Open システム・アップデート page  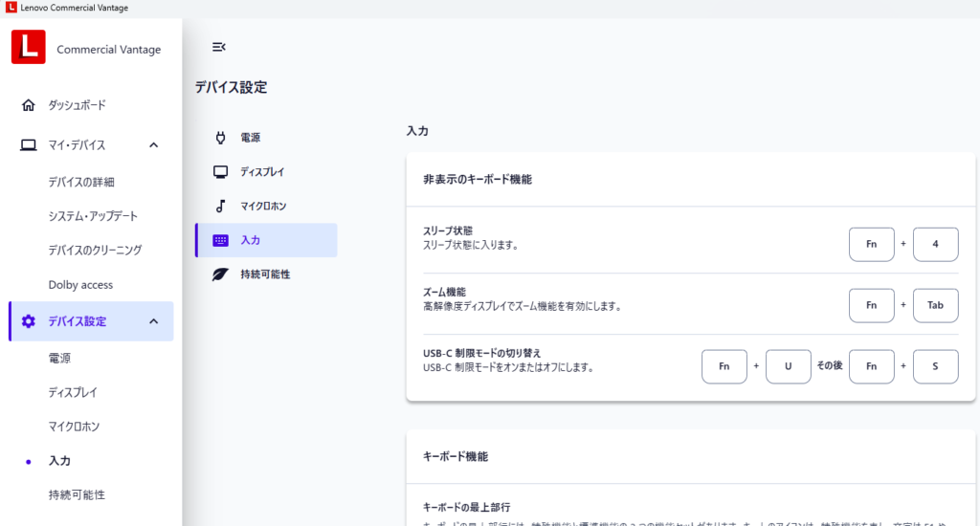pos(93,216)
